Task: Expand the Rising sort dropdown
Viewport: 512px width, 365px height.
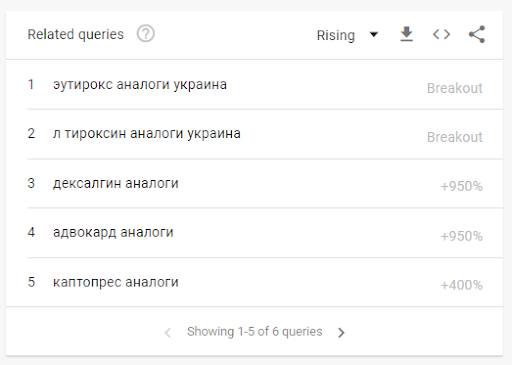Action: click(347, 35)
